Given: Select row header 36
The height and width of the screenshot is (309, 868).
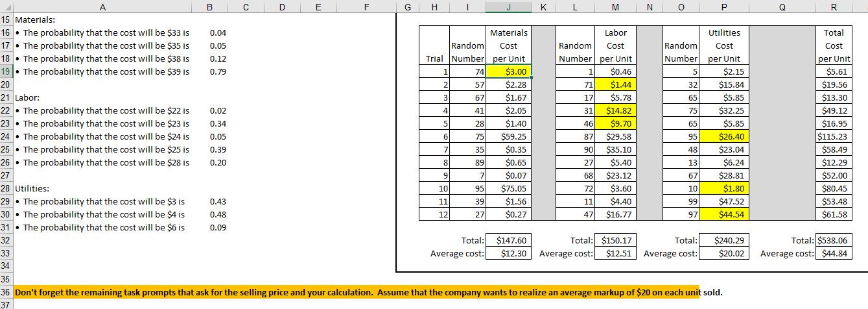Looking at the screenshot, I should click(x=6, y=292).
